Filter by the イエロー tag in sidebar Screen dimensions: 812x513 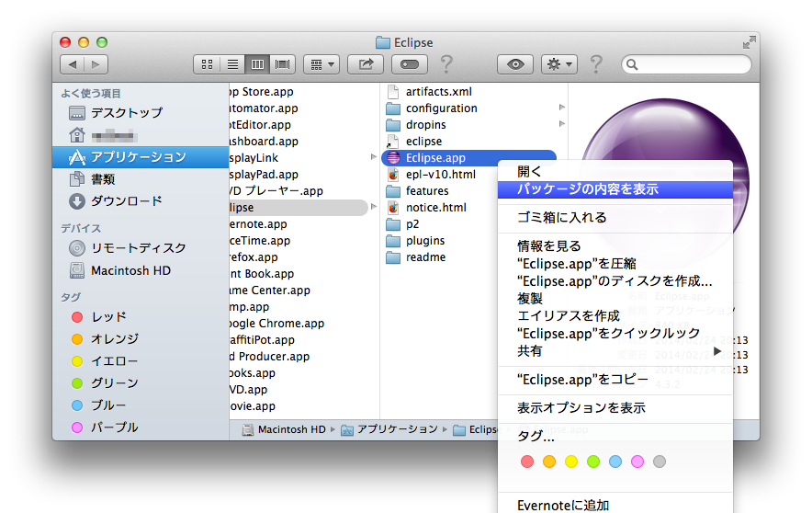tap(140, 361)
